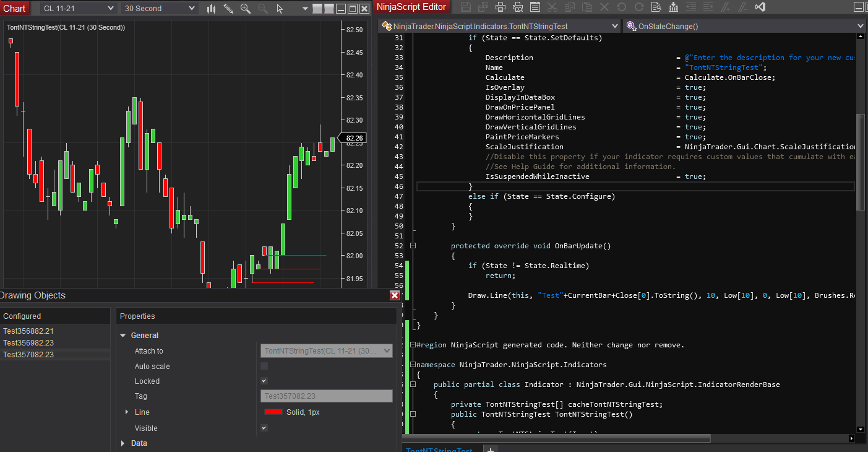Click the "IsSuspendedWhileInactive" code line
868x452 pixels.
[x=595, y=176]
